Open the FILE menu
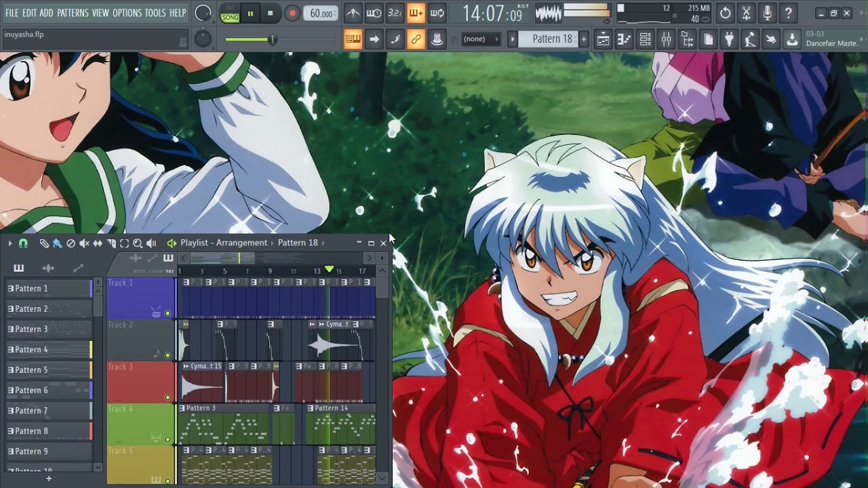Screen dimensions: 868x488 coord(12,13)
